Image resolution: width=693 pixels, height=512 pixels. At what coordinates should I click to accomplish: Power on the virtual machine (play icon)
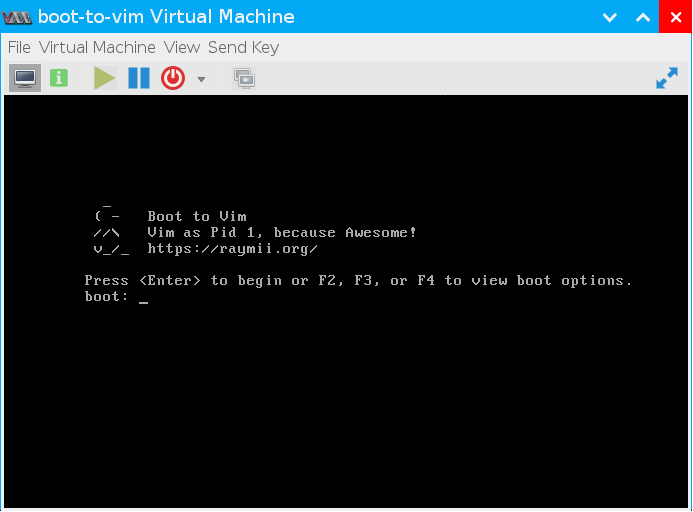pyautogui.click(x=104, y=78)
